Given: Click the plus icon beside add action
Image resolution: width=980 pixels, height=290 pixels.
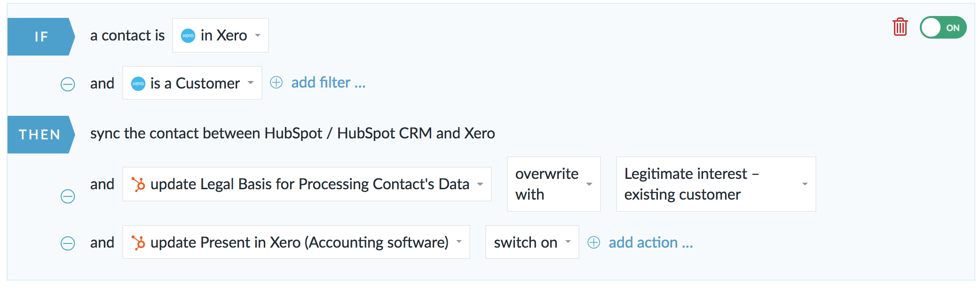Looking at the screenshot, I should (594, 242).
